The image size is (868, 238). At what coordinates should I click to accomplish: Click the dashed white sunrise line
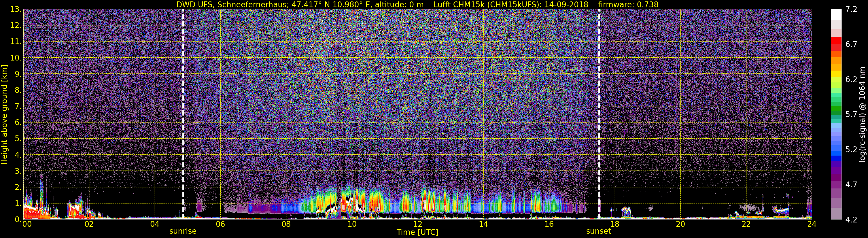(183, 114)
